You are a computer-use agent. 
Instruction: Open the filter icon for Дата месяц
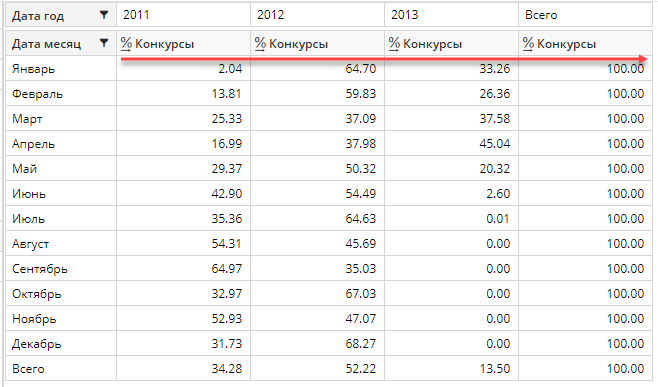click(104, 43)
